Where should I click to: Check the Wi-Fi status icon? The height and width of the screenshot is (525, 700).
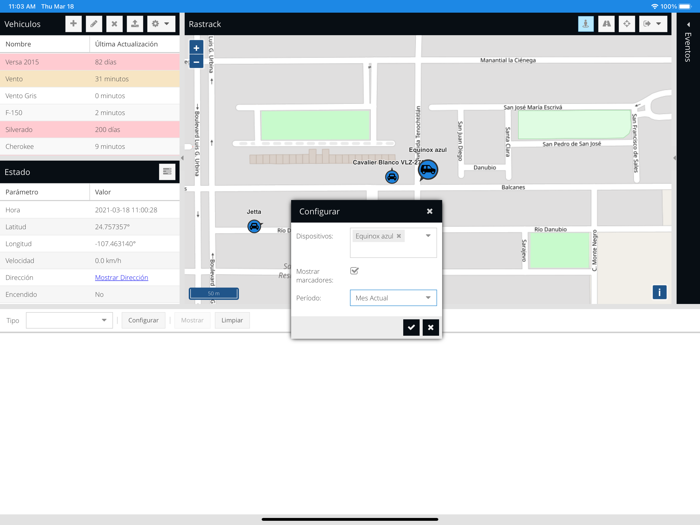[x=654, y=6]
